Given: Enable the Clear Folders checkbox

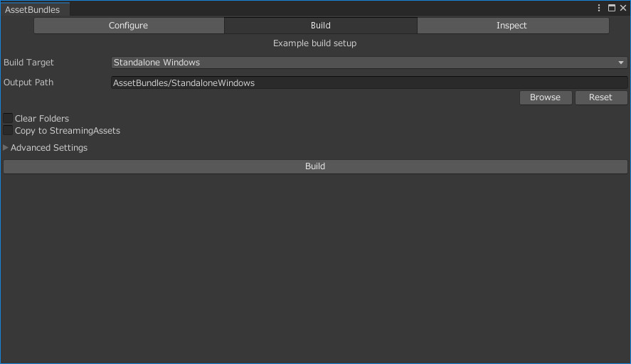Looking at the screenshot, I should pos(8,118).
